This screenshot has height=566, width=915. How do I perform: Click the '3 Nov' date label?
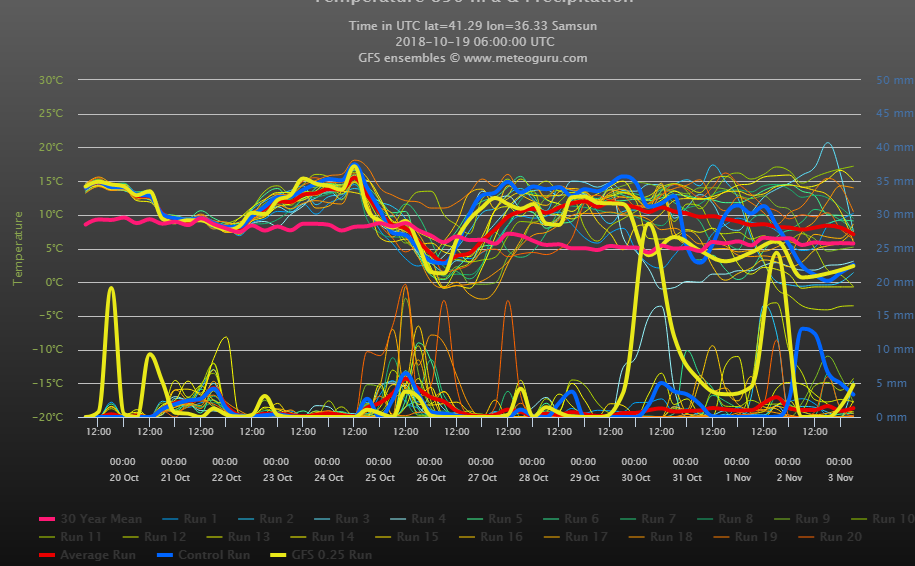[x=840, y=477]
